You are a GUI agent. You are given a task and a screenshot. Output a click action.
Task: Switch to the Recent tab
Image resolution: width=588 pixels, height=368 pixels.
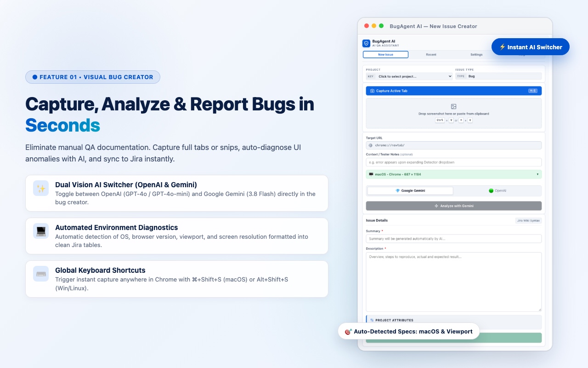(x=431, y=54)
